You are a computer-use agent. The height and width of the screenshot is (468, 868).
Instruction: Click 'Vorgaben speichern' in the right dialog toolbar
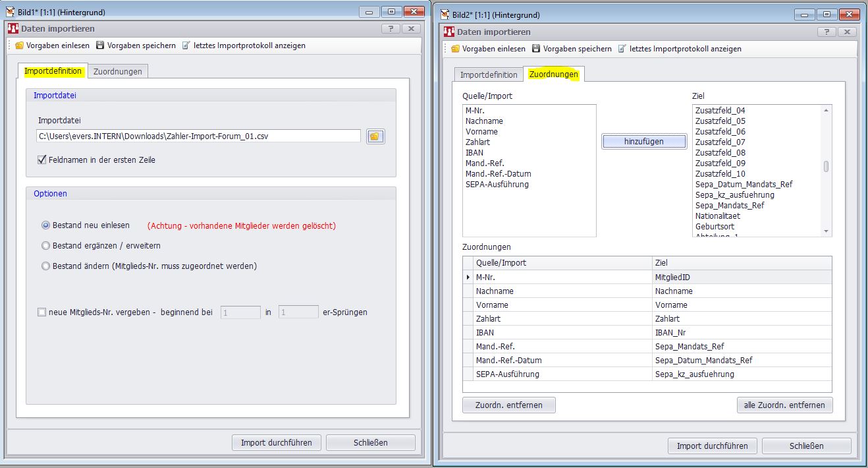coord(572,49)
